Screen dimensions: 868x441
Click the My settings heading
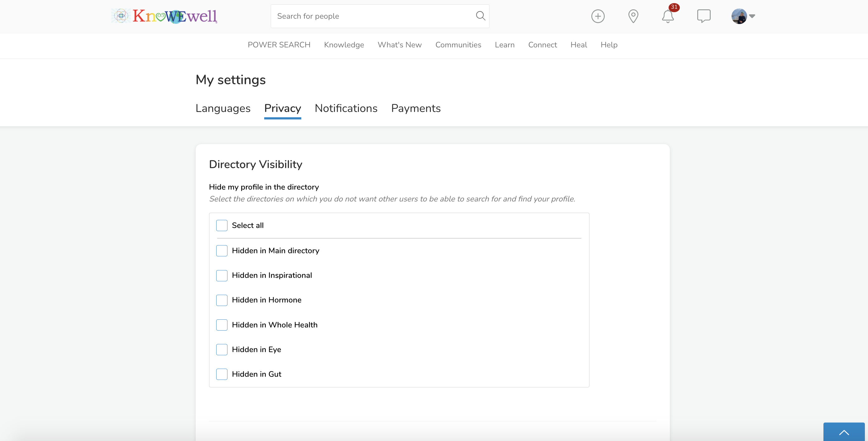231,80
